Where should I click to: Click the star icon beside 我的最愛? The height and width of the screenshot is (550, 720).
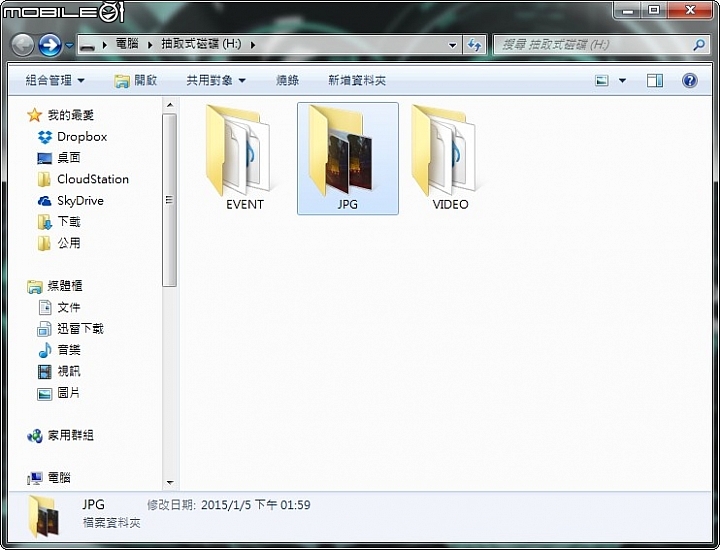[34, 115]
